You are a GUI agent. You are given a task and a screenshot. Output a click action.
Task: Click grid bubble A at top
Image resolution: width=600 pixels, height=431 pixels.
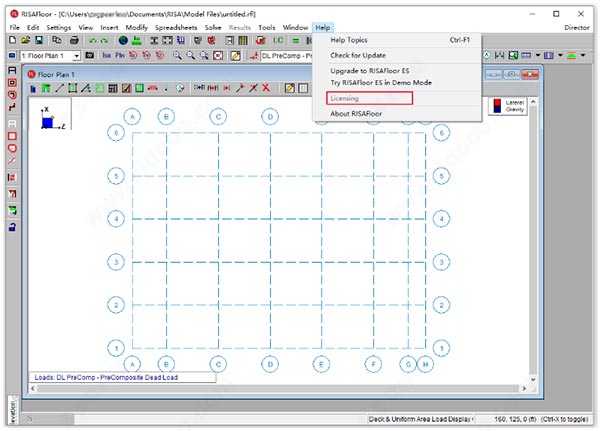(x=132, y=116)
